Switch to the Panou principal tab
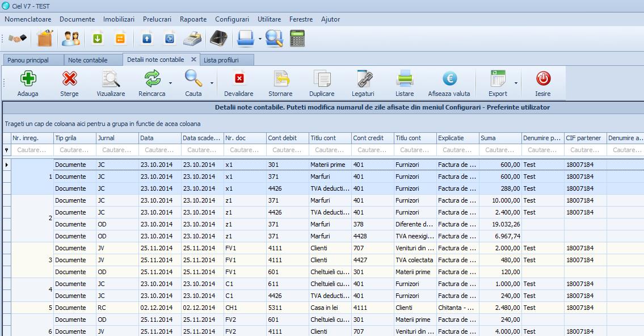644x336 pixels. tap(33, 60)
